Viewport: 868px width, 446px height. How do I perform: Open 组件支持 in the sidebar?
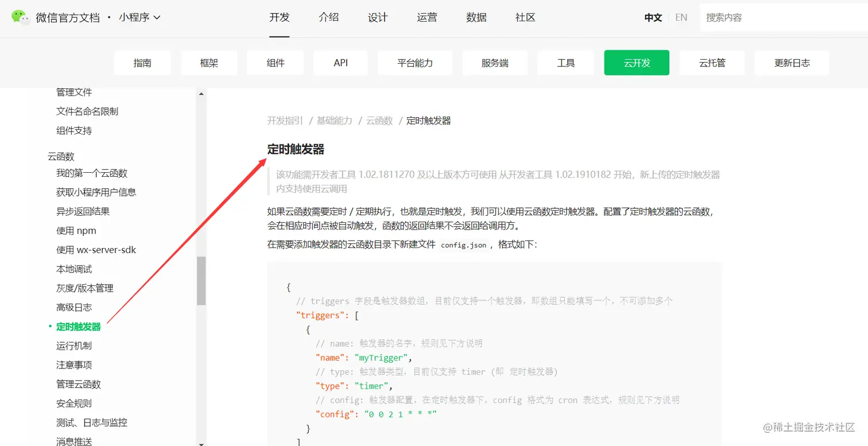[x=74, y=130]
